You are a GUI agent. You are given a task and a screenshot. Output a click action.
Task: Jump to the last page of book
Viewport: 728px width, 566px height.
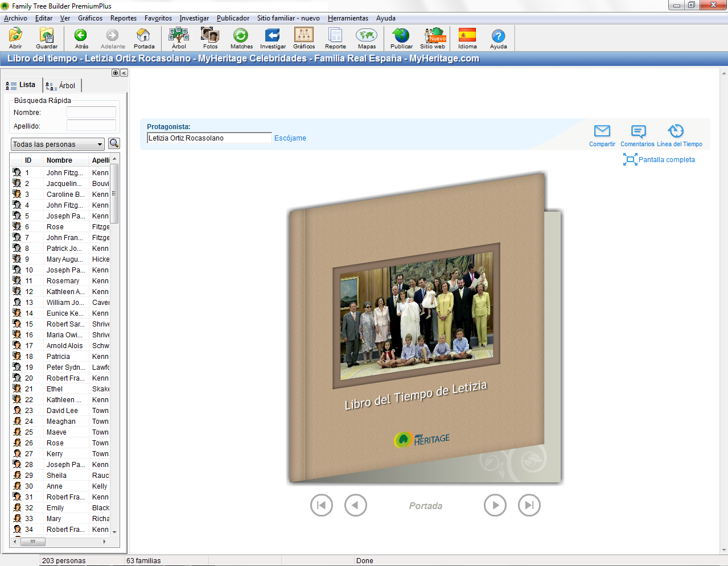[x=529, y=505]
